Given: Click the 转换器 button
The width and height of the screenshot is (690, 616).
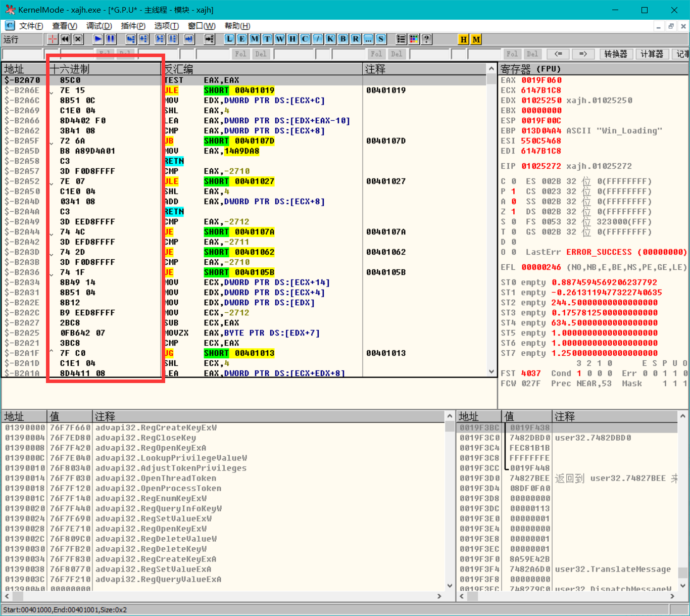Looking at the screenshot, I should tap(616, 54).
